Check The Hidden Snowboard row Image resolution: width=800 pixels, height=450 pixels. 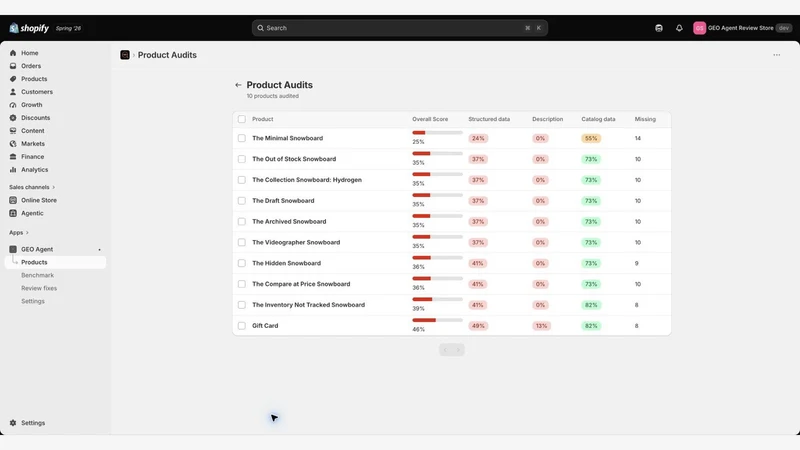pyautogui.click(x=242, y=263)
